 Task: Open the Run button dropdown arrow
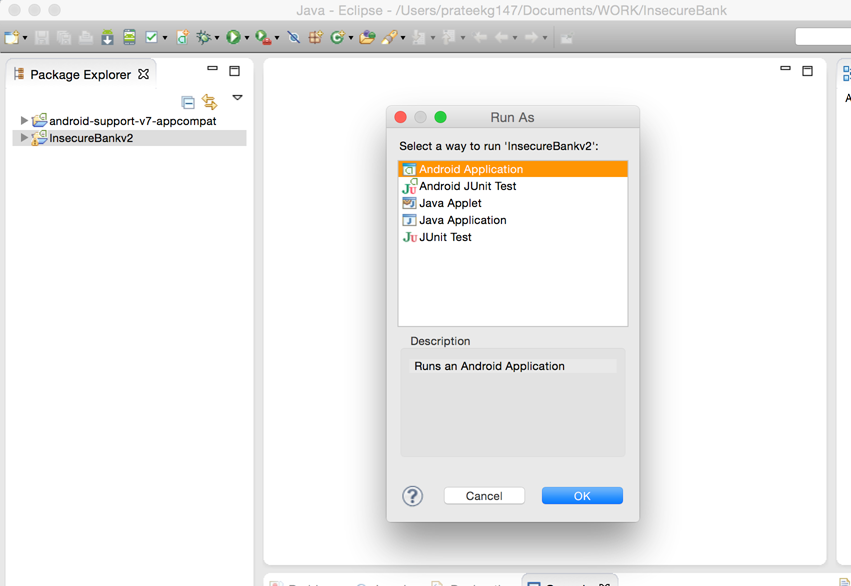[247, 39]
